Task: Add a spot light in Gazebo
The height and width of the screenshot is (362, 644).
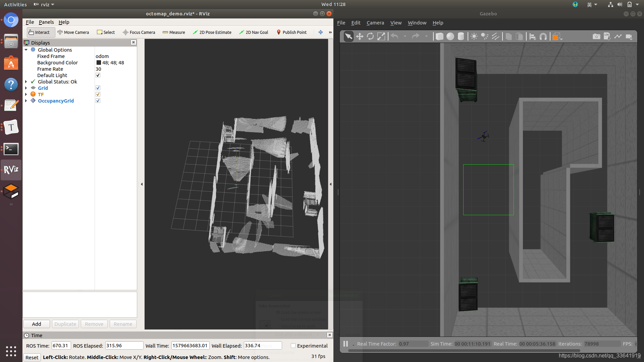Action: pyautogui.click(x=485, y=37)
